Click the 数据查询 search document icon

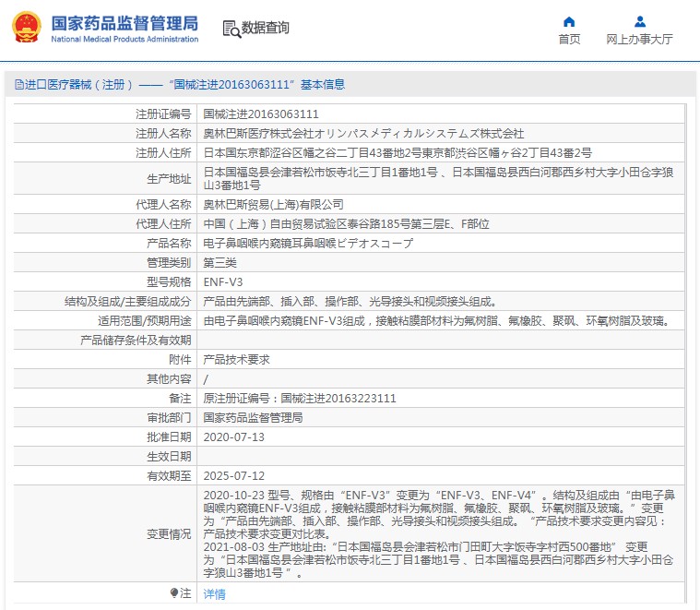click(x=231, y=29)
